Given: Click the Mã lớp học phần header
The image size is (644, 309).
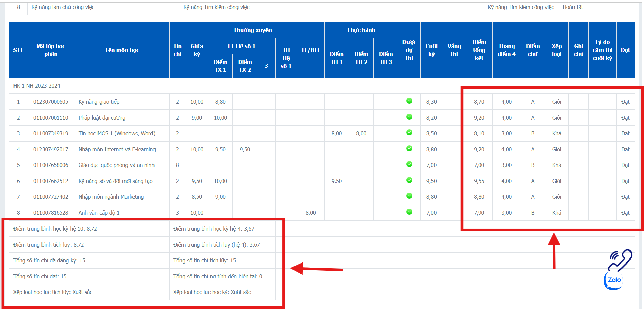Looking at the screenshot, I should 51,50.
